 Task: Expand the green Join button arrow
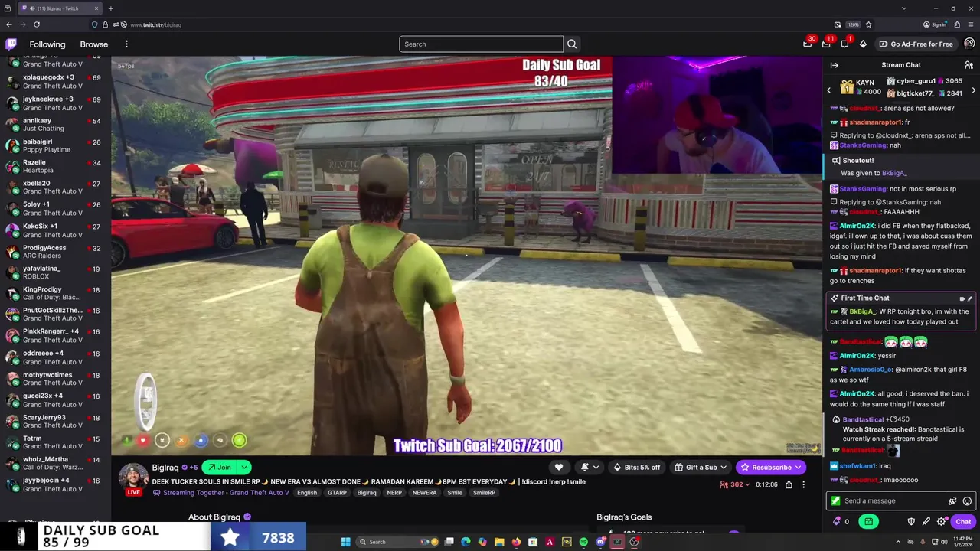click(x=244, y=468)
